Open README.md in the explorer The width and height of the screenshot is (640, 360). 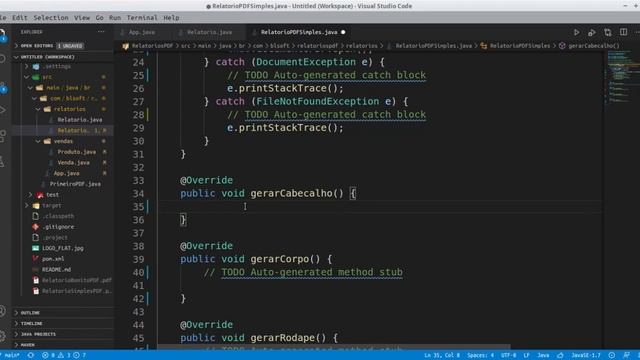(x=56, y=269)
